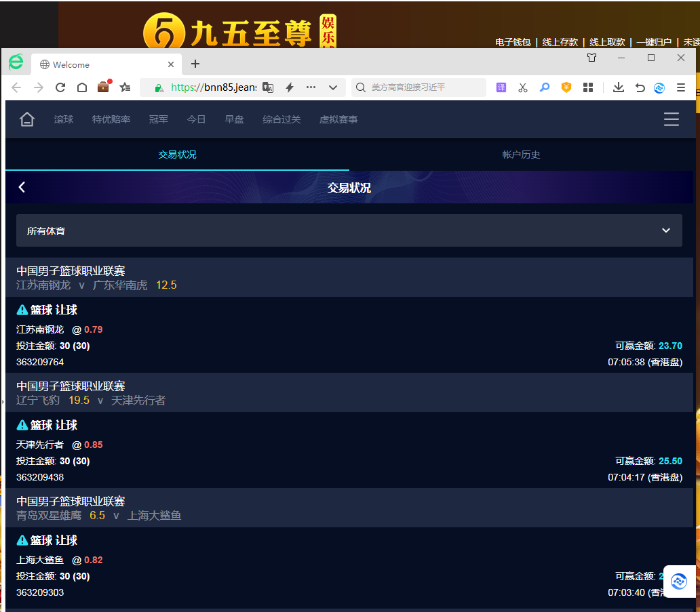This screenshot has height=612, width=700.
Task: Open the three-dot more options in address bar
Action: tap(311, 87)
